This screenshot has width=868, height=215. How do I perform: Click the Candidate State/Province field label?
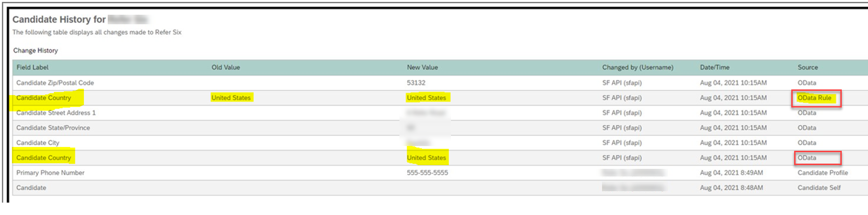pyautogui.click(x=53, y=128)
